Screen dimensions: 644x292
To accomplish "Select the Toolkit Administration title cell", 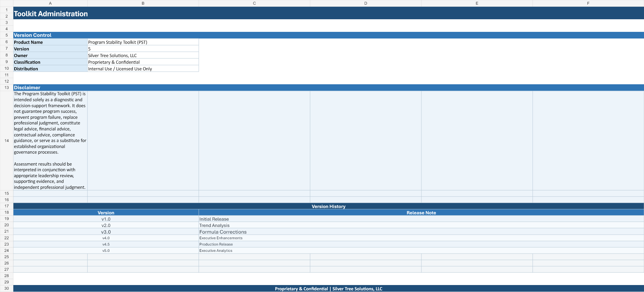I will (x=329, y=13).
